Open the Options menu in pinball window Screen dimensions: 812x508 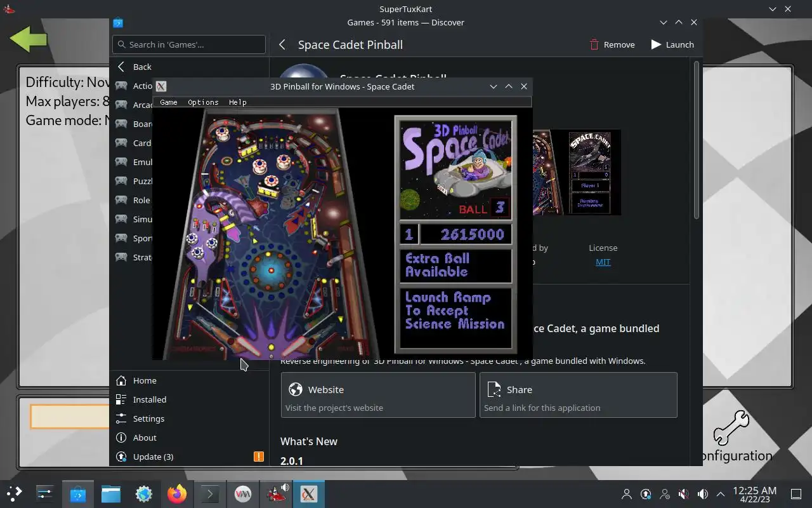(203, 102)
